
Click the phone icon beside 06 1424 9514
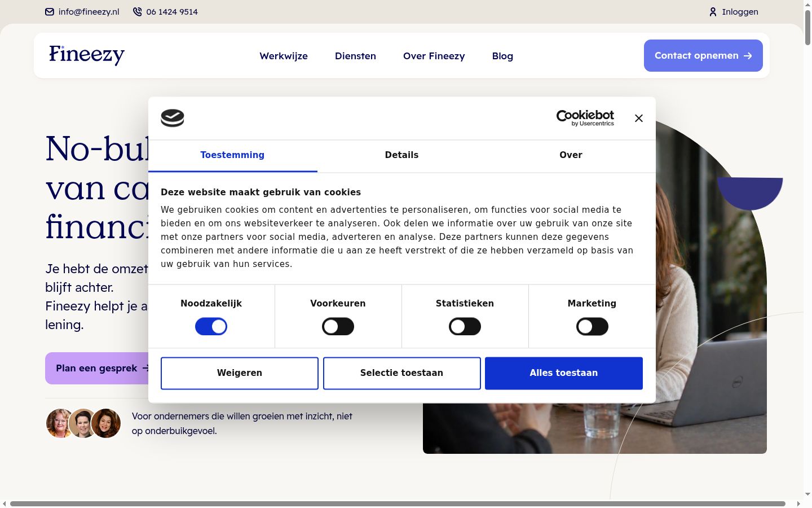click(x=137, y=12)
